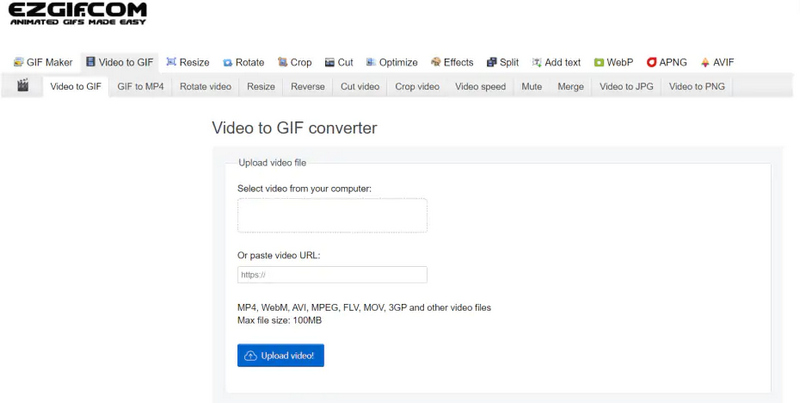Viewport: 800px width, 403px height.
Task: Select the Resize tool in top menu
Action: (x=187, y=62)
